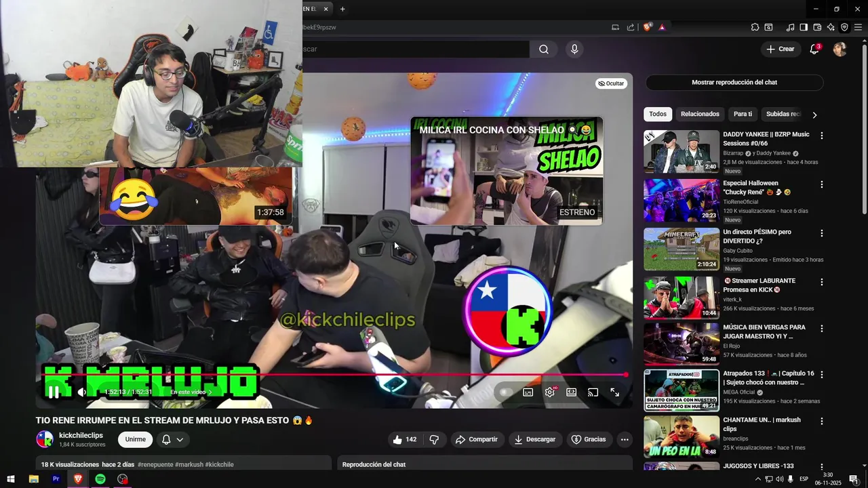Image resolution: width=868 pixels, height=488 pixels.
Task: Select the Todos filter chip
Action: [658, 114]
